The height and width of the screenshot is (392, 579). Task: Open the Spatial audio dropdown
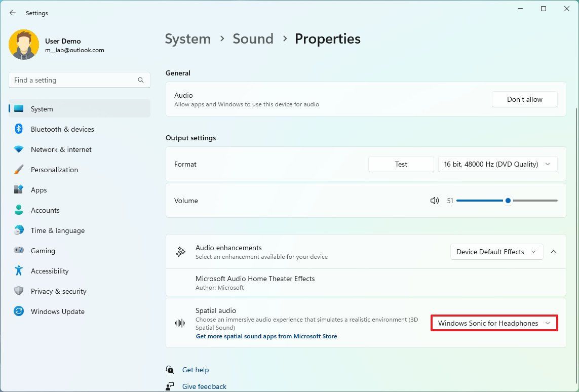click(x=494, y=323)
